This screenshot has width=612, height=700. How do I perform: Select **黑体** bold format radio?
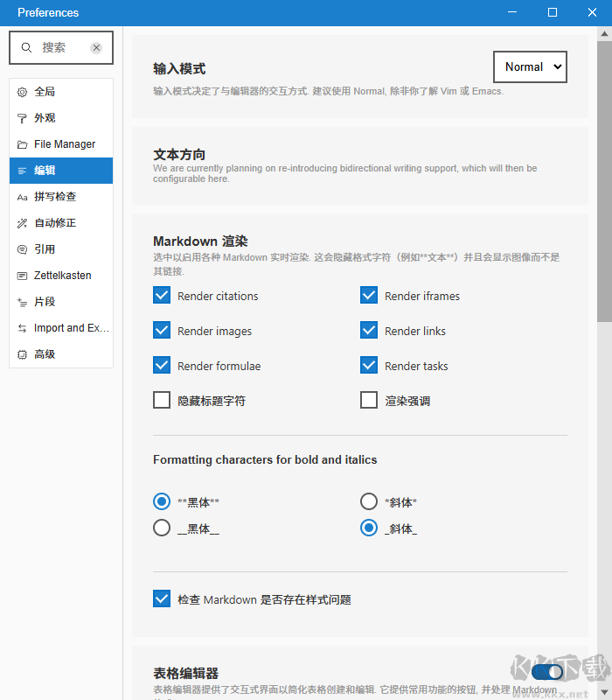tap(162, 501)
